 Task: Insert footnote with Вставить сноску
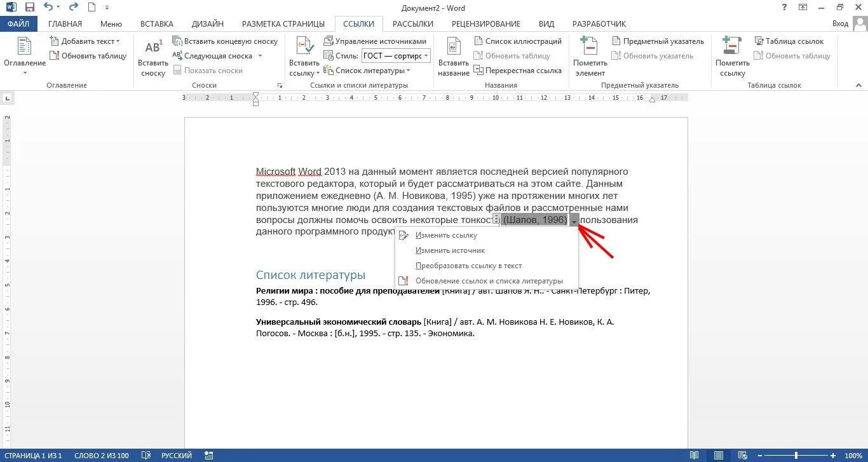coord(153,56)
